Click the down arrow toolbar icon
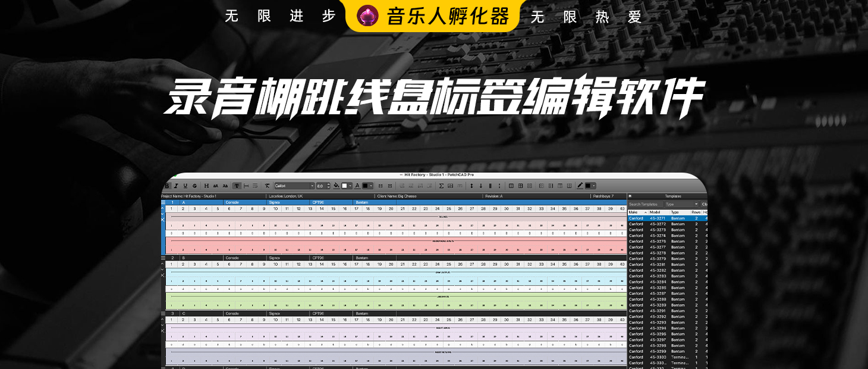The image size is (868, 369). 481,186
